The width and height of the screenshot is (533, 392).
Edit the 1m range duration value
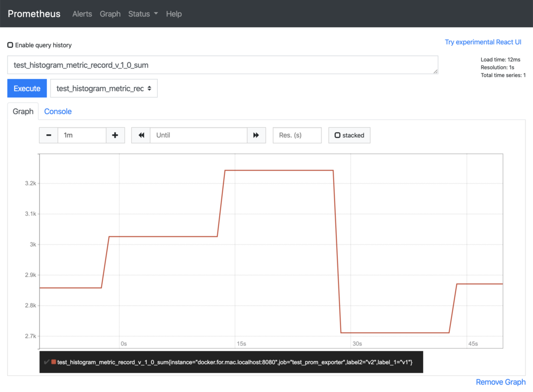[x=82, y=135]
